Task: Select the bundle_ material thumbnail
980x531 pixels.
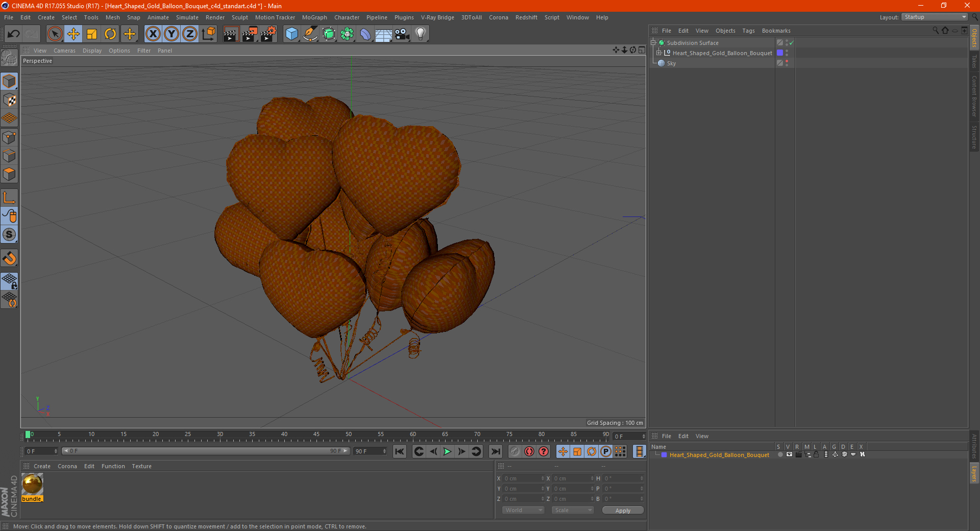Action: 32,484
